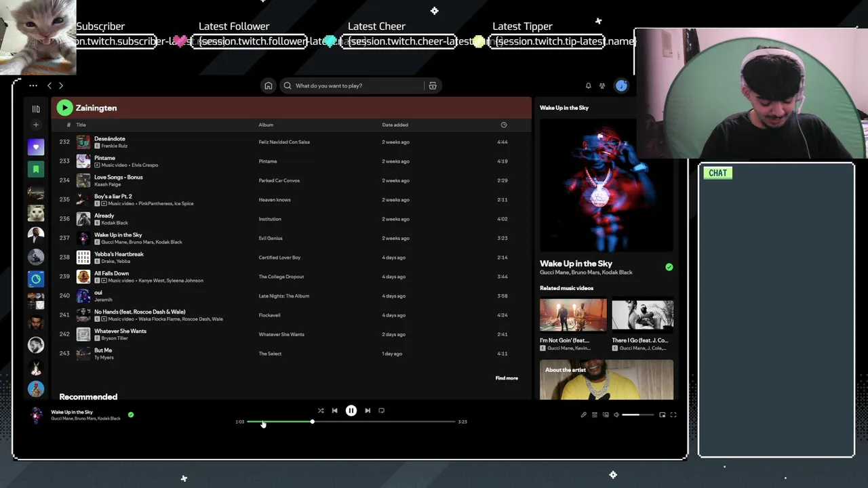The height and width of the screenshot is (488, 868).
Task: Go forward with the right arrow
Action: (x=60, y=85)
